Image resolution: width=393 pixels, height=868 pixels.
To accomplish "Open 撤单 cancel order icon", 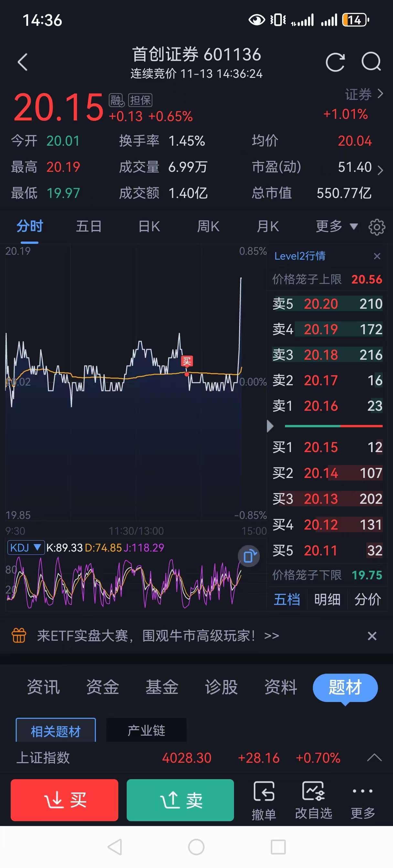I will 264,800.
